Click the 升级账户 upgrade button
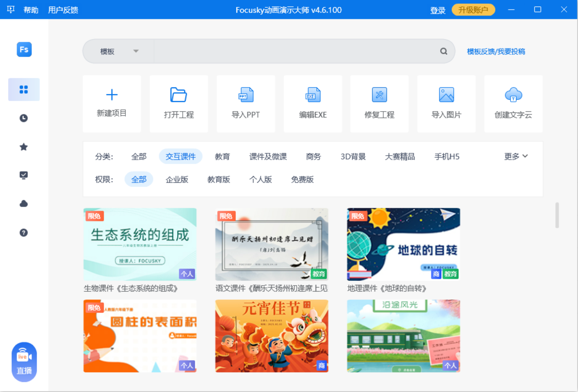Screen dimensions: 578x392 click(473, 10)
